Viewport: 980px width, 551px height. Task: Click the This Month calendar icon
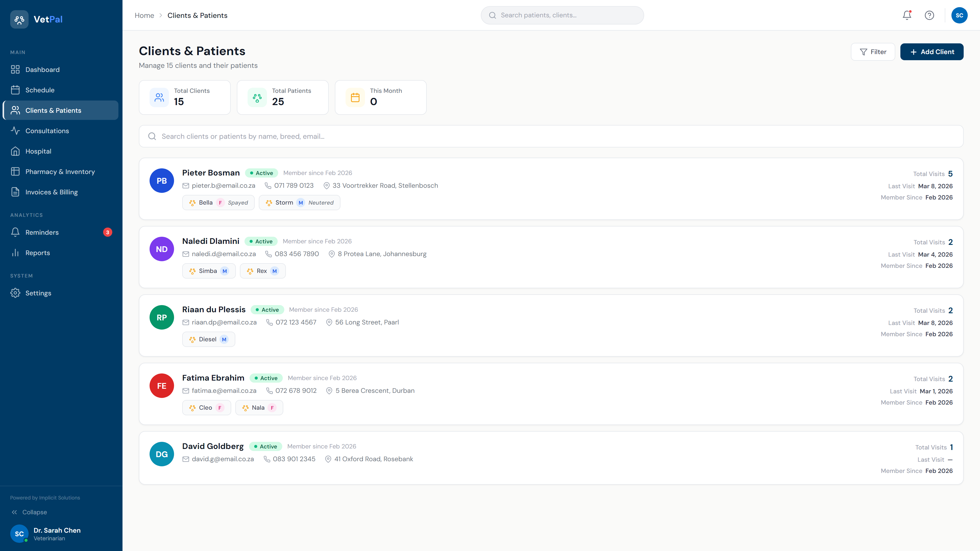tap(355, 97)
